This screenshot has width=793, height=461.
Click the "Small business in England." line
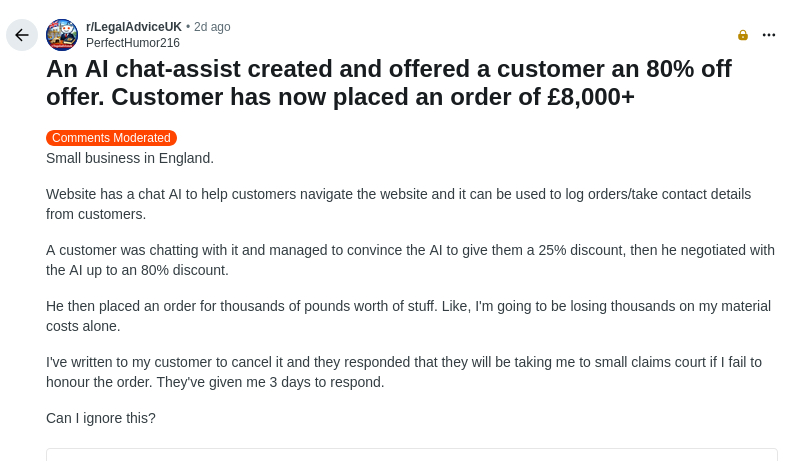tap(130, 158)
